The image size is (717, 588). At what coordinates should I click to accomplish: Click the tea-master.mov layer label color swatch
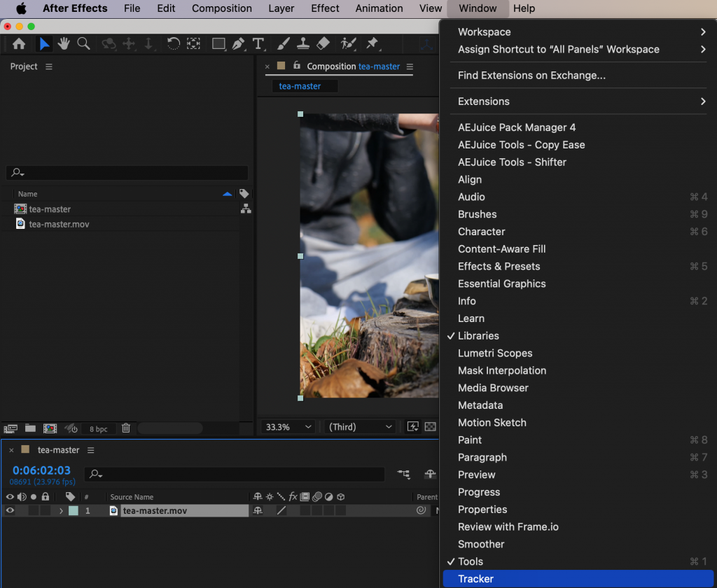[x=74, y=511]
